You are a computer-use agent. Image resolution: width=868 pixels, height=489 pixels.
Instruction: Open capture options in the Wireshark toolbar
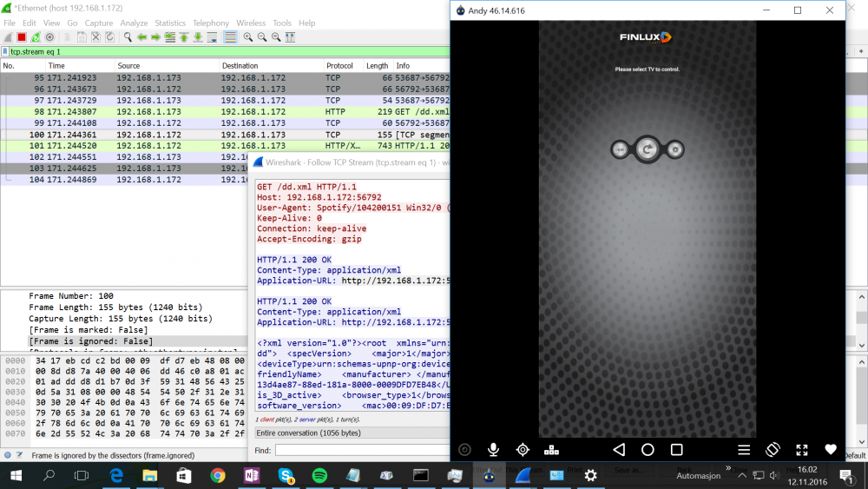[x=50, y=37]
